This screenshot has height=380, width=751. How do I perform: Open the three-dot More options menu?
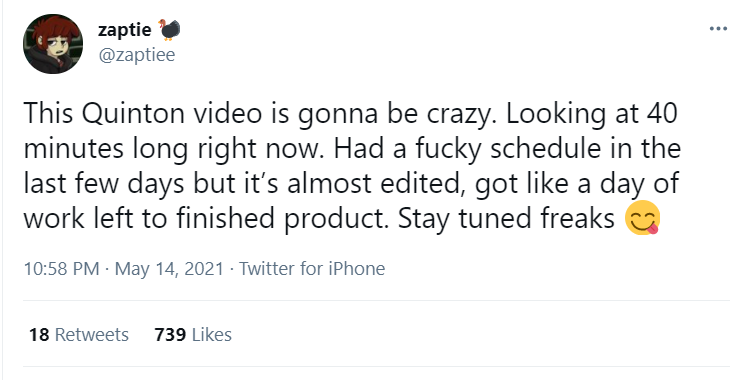pos(718,29)
